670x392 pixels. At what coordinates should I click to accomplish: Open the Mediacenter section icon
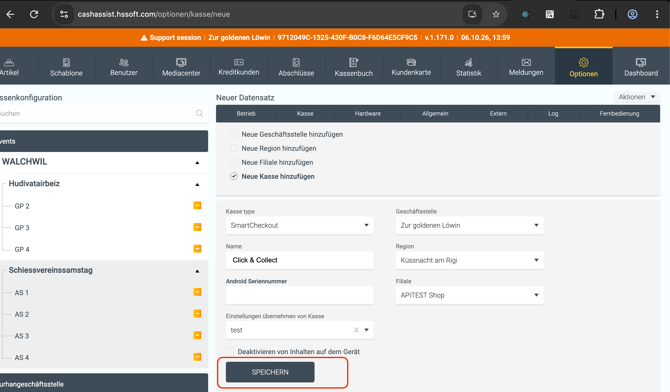[181, 62]
